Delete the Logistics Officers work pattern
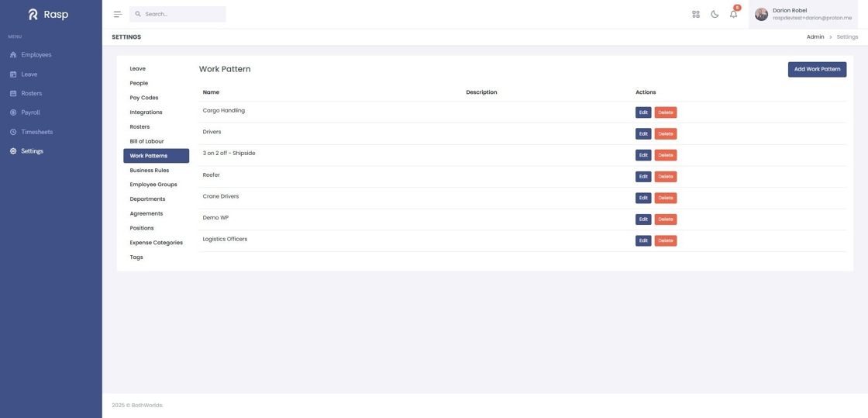Screen dimensions: 868x418 [x=666, y=241]
